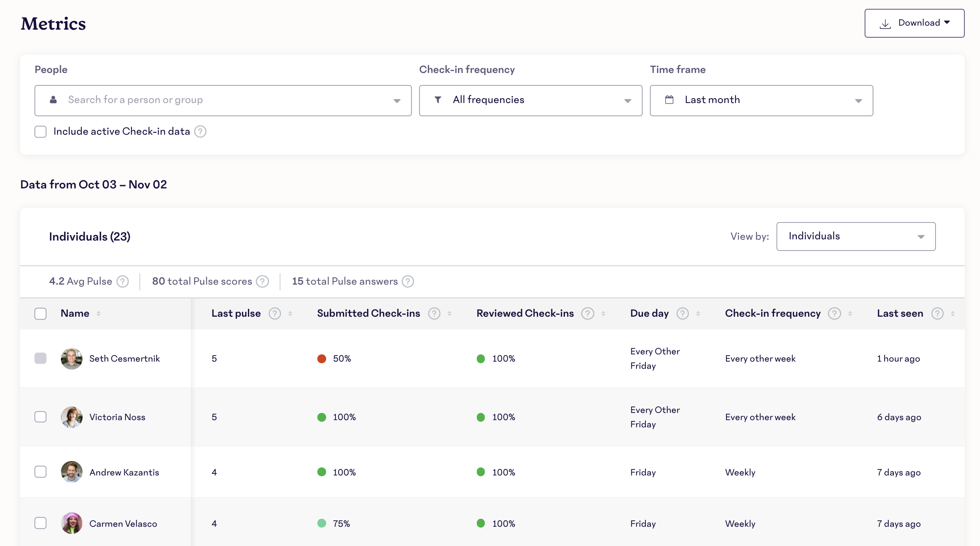
Task: Open the Download dropdown caret
Action: pos(947,22)
